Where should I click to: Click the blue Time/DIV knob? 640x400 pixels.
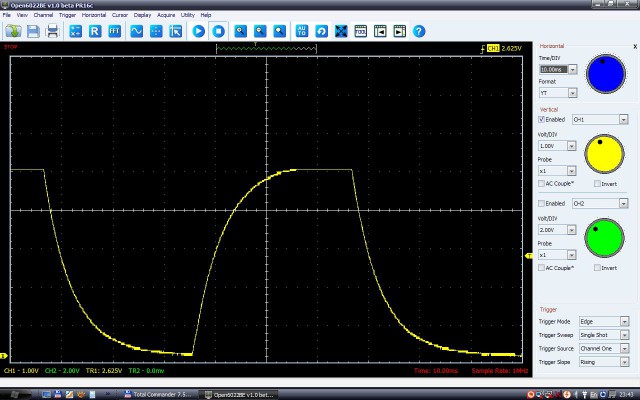(x=606, y=74)
